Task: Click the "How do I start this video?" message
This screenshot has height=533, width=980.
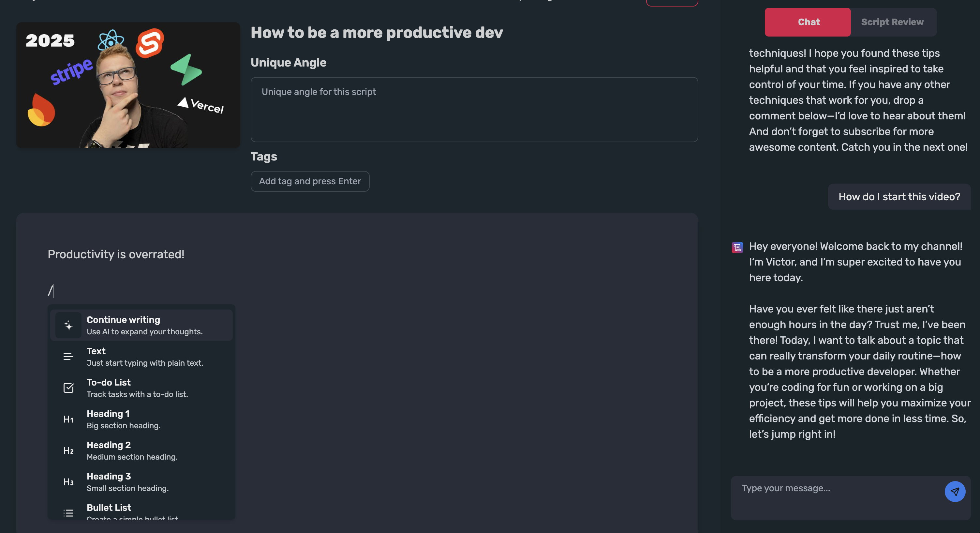Action: coord(899,197)
